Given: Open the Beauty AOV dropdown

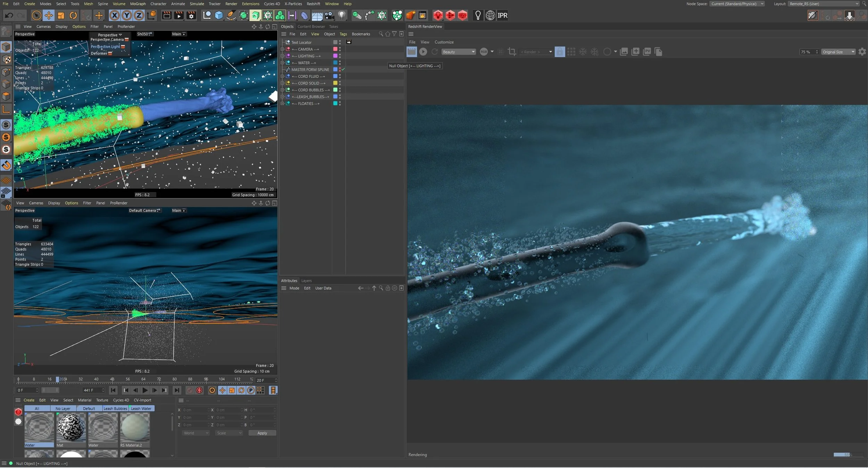Looking at the screenshot, I should (458, 52).
